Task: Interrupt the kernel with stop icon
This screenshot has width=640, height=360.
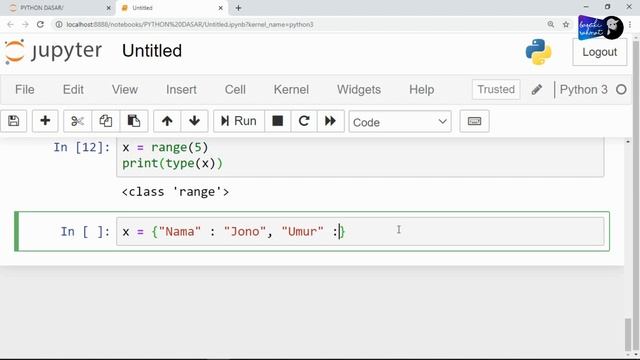Action: tap(278, 121)
